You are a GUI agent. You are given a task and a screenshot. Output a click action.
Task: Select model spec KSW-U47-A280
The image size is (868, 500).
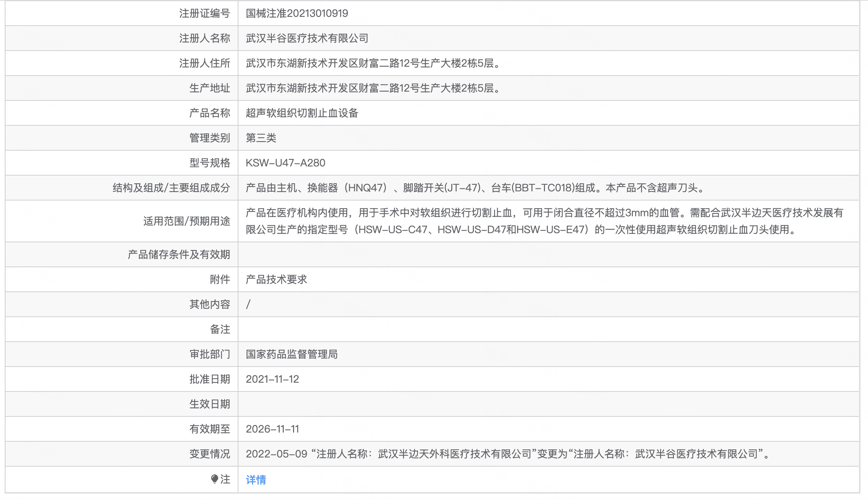tap(285, 163)
